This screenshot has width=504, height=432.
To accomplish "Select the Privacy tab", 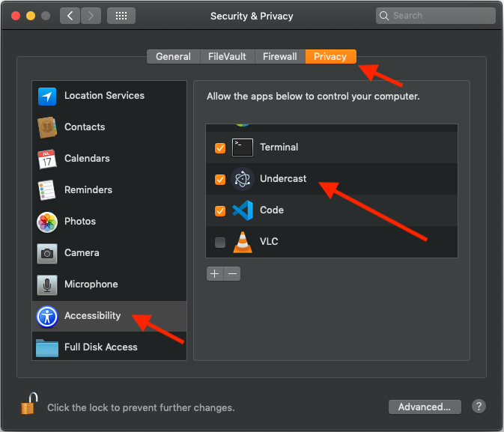I will click(x=330, y=57).
